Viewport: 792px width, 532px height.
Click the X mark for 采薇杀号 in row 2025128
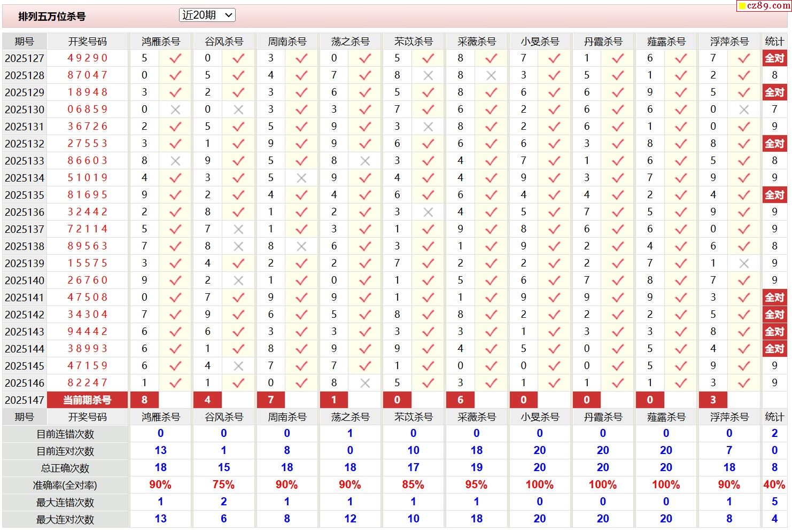[491, 75]
